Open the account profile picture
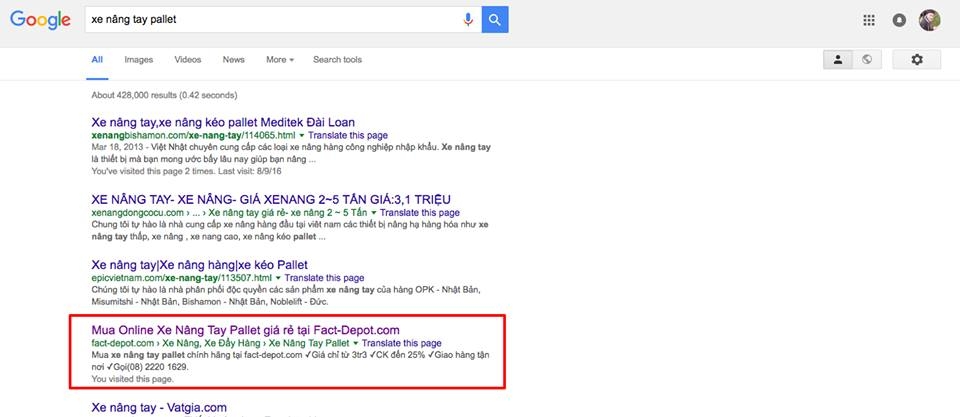The width and height of the screenshot is (960, 417). [929, 20]
